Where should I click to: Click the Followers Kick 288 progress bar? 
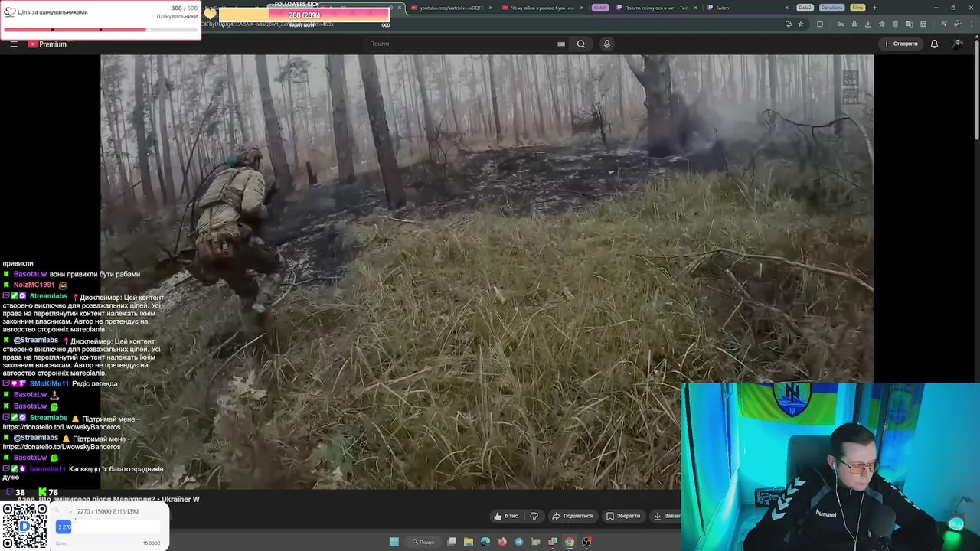tap(304, 15)
